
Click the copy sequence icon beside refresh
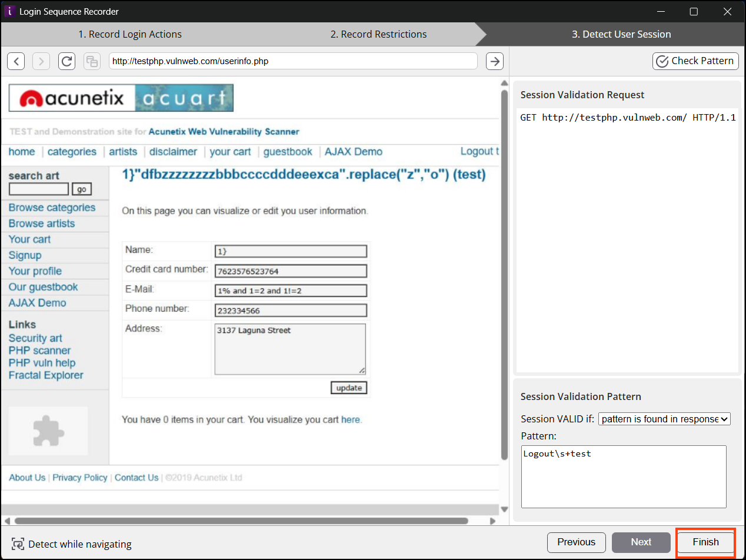(92, 61)
